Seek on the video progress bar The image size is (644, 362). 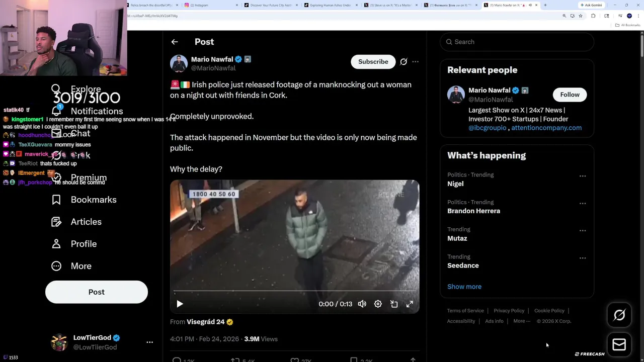tap(294, 291)
